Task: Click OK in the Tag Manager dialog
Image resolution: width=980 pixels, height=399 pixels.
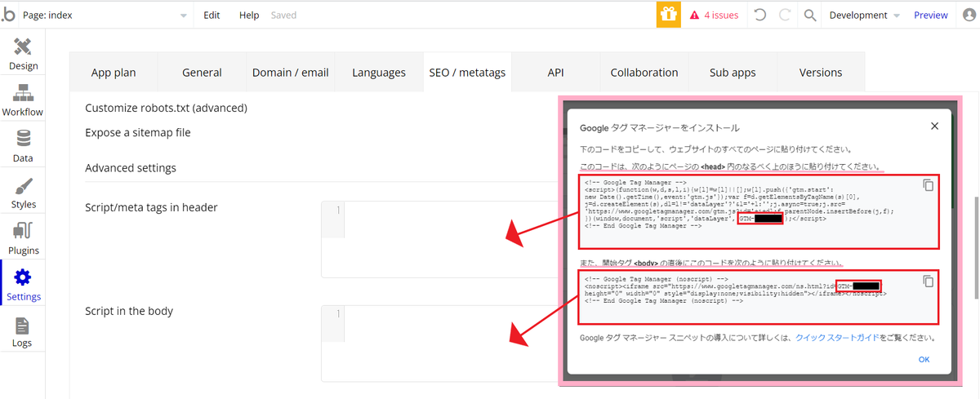Action: 924,359
